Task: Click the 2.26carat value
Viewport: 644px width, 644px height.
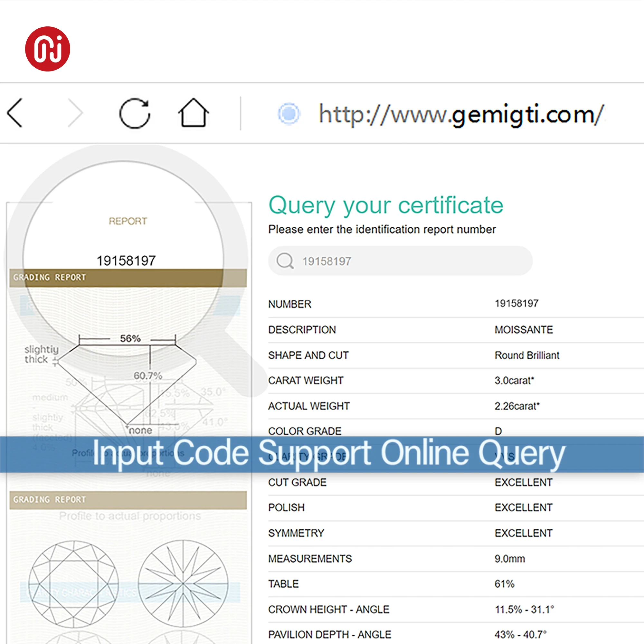Action: [x=517, y=406]
